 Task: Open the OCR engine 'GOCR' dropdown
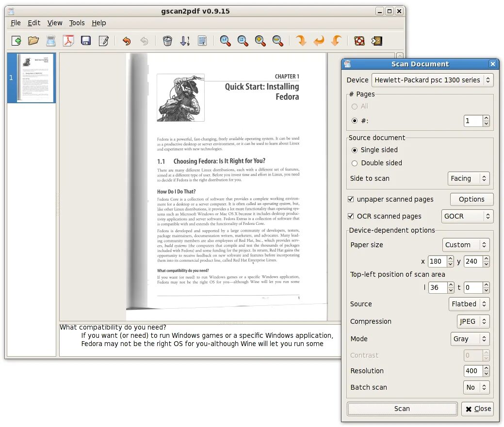click(467, 216)
